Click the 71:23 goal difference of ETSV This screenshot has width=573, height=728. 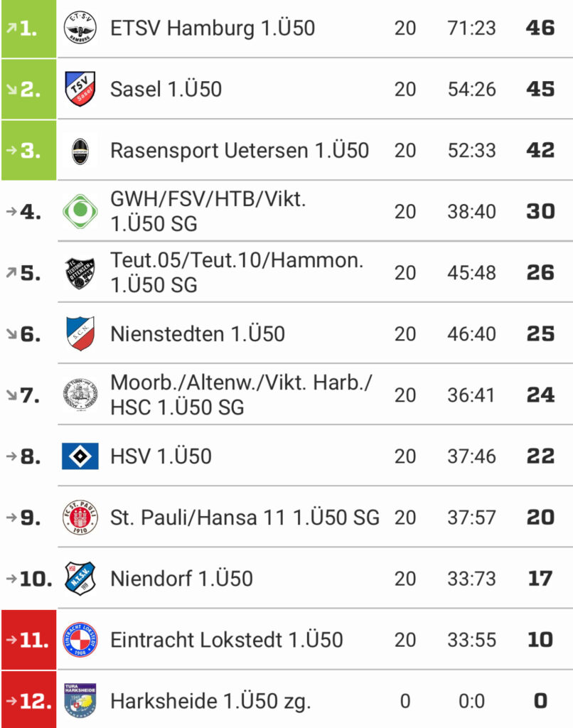tap(471, 28)
